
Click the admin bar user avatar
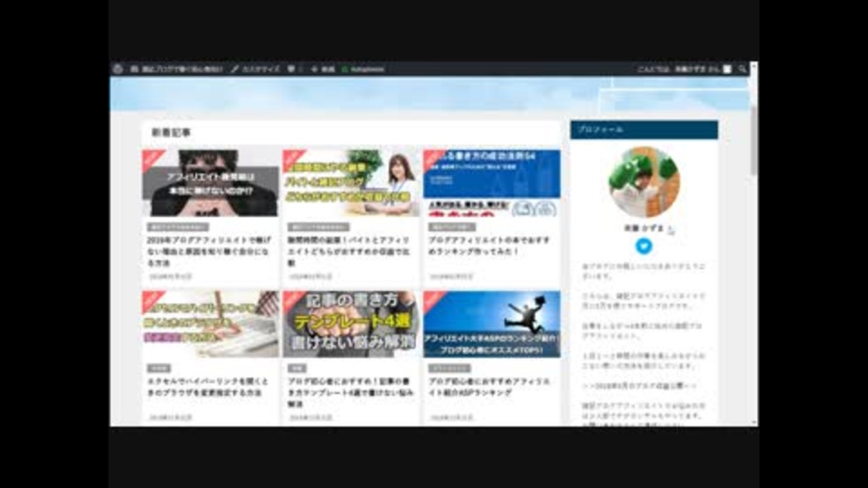pos(727,70)
